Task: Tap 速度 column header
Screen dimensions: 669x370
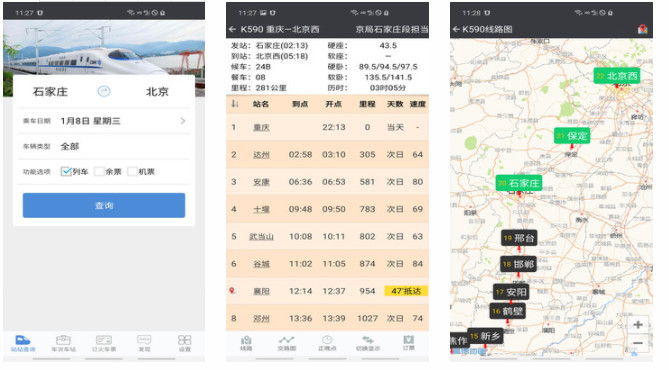Action: coord(418,104)
